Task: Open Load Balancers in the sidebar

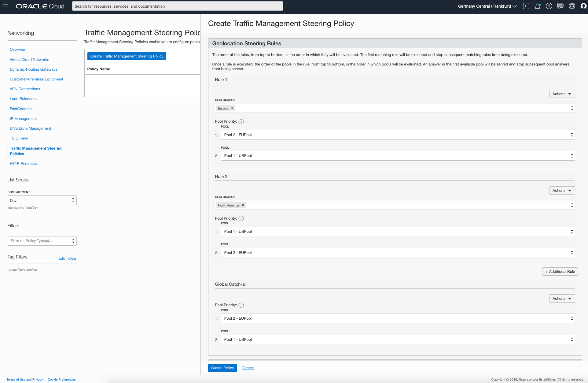Action: [x=23, y=99]
